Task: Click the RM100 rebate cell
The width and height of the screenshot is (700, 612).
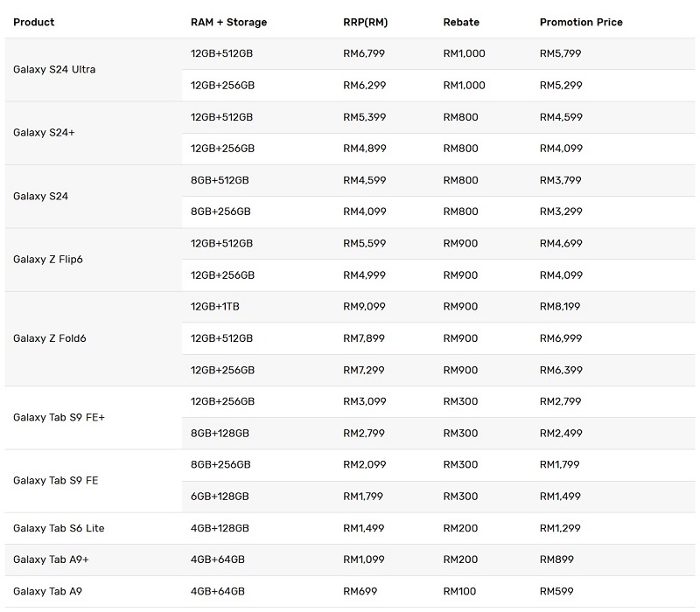Action: point(459,592)
